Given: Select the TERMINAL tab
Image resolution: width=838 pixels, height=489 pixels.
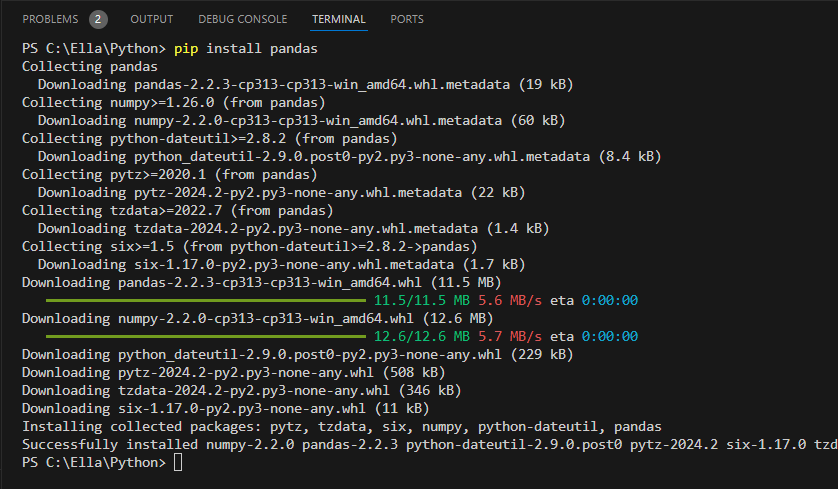Looking at the screenshot, I should click(x=339, y=19).
